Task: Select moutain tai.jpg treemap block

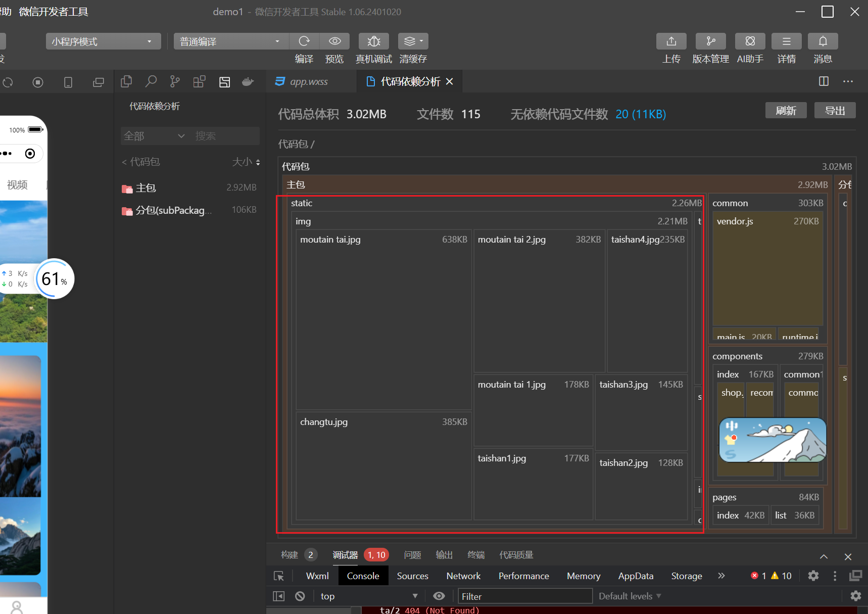Action: tap(383, 320)
